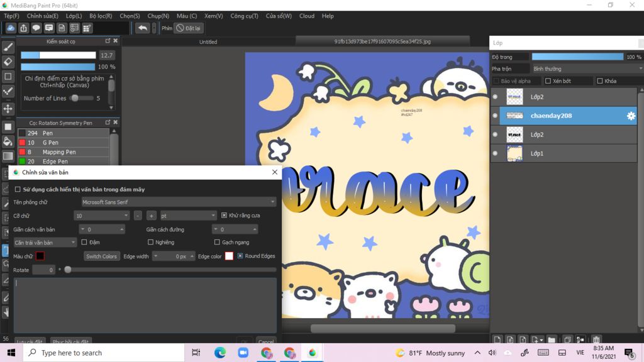Undock the Kiểm soát cọ panel

(108, 41)
